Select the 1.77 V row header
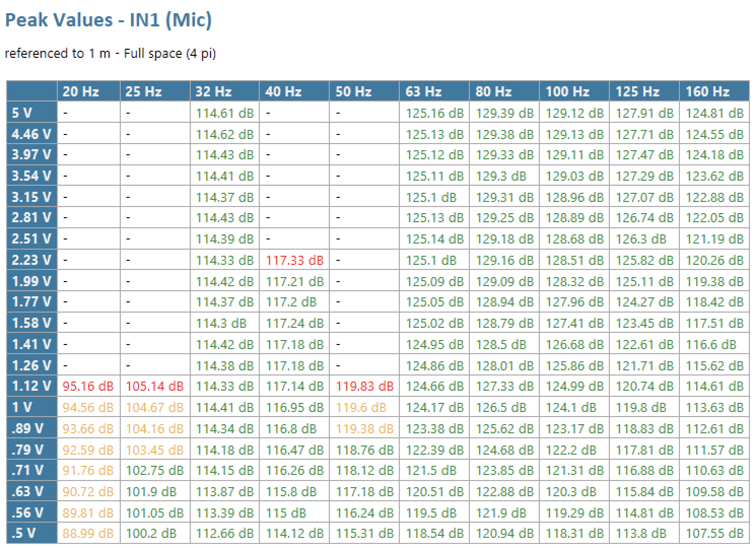The image size is (756, 548). [31, 302]
